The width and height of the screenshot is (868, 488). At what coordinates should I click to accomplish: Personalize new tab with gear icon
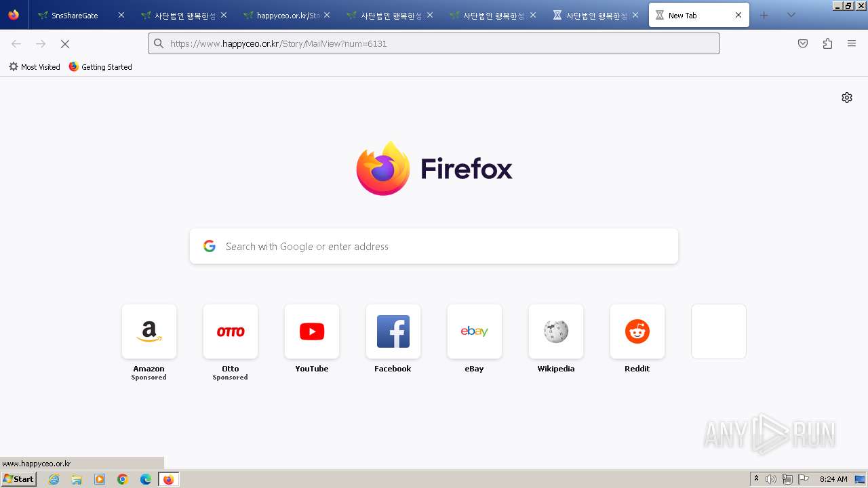(847, 98)
